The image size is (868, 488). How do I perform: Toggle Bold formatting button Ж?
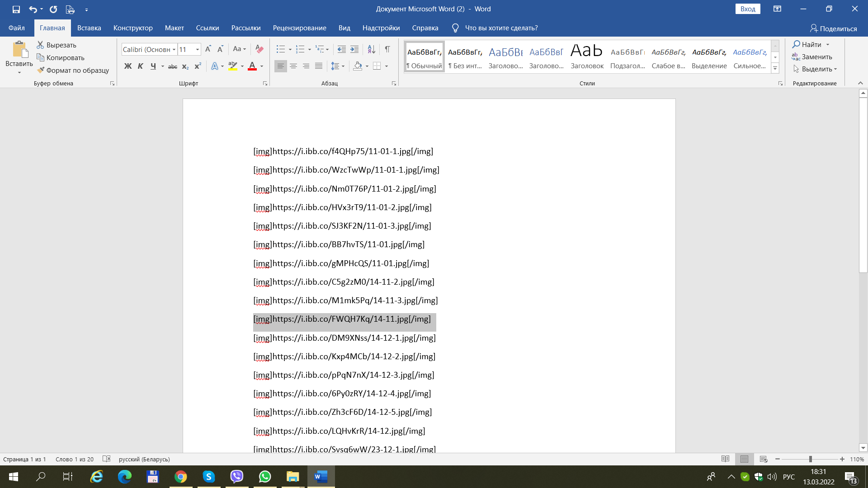[128, 66]
